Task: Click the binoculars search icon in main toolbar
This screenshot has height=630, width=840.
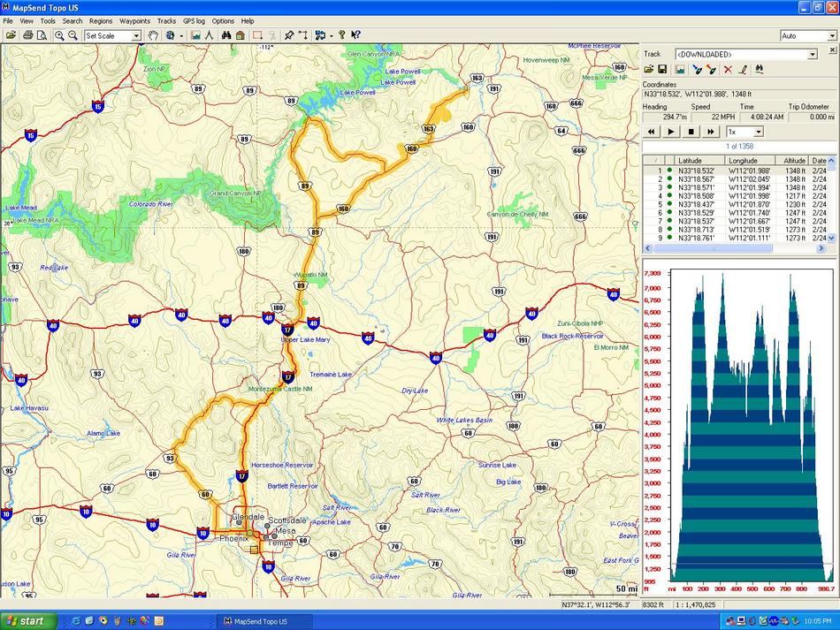Action: pos(226,35)
